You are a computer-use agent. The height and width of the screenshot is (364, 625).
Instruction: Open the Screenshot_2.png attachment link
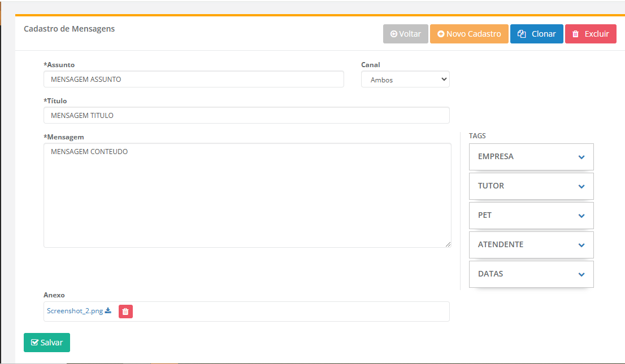point(75,311)
